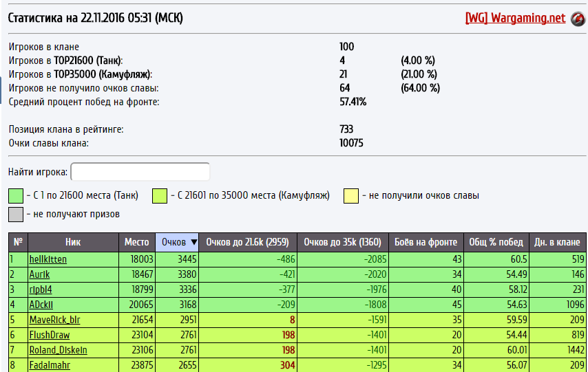588x372 pixels.
Task: Open player MaveRIck_blr profile link
Action: pos(55,320)
